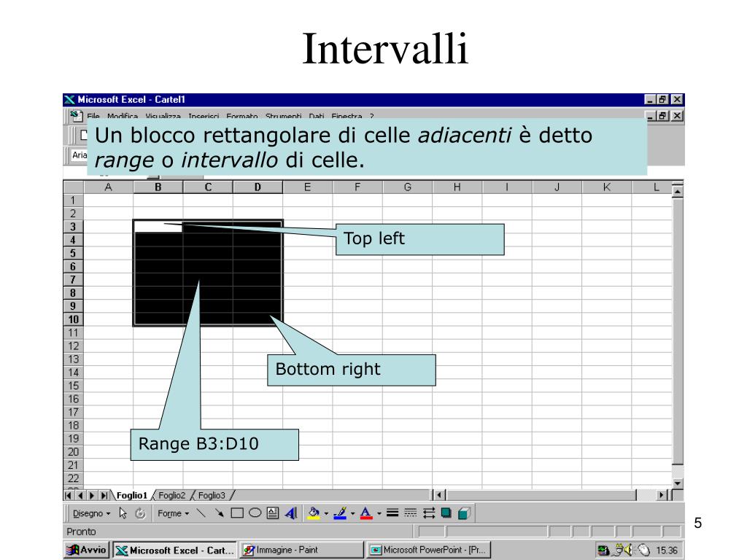Apply the yellow Fill Color bucket
This screenshot has width=747, height=560.
coord(314,513)
